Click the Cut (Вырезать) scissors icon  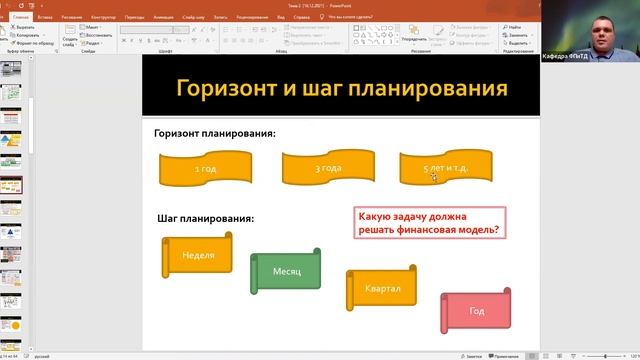coord(13,27)
